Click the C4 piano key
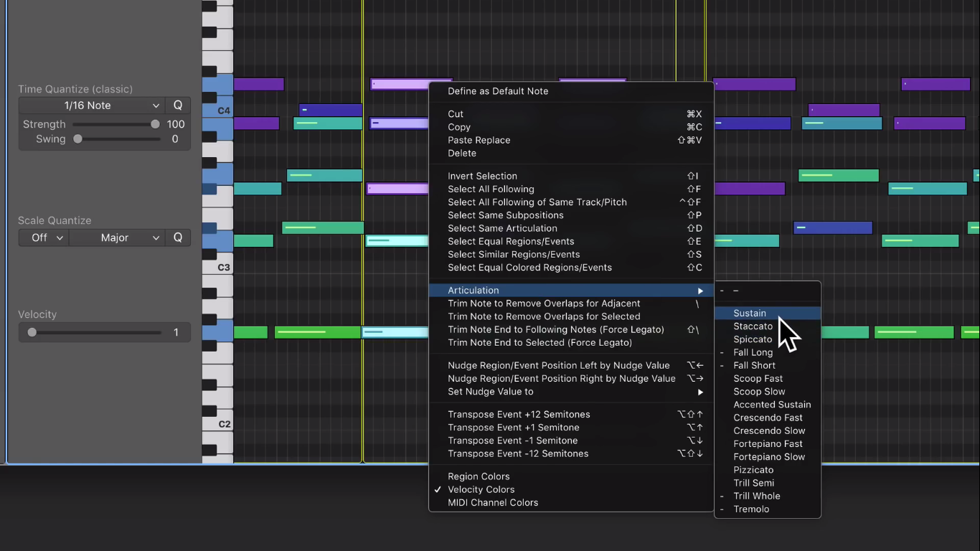Viewport: 980px width, 551px height. click(x=217, y=110)
